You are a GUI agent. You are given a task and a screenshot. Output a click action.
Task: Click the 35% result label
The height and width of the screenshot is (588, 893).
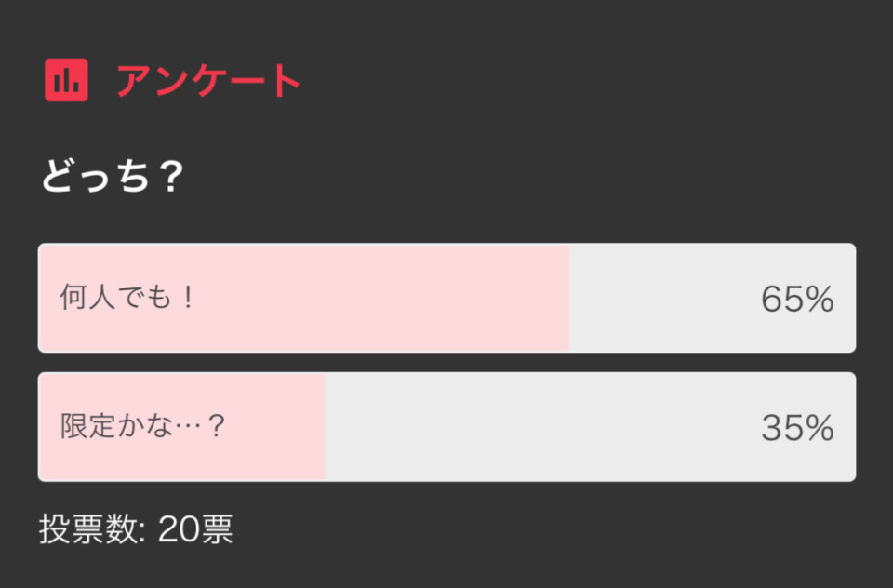[x=797, y=428]
